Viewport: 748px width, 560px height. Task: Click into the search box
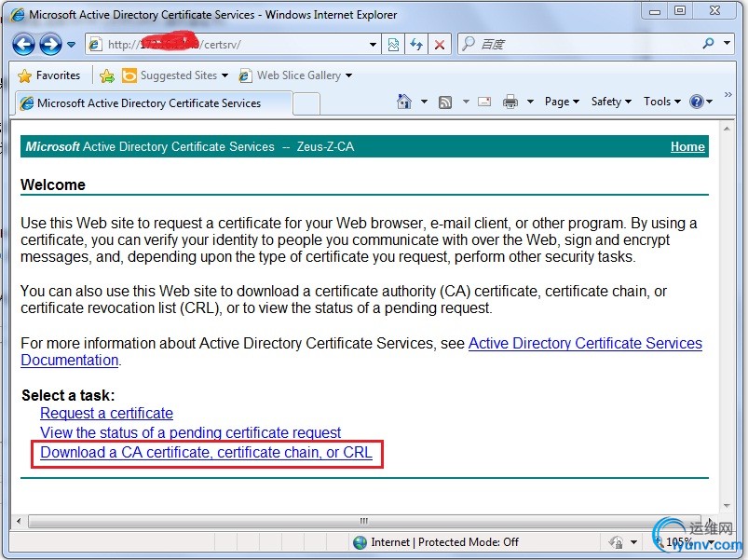click(x=578, y=45)
